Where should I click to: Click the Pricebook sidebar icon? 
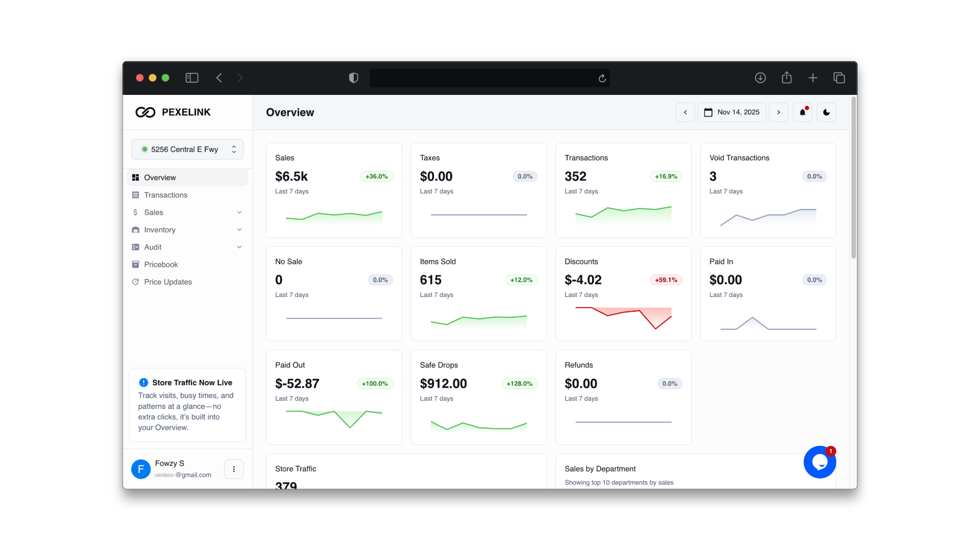coord(136,264)
